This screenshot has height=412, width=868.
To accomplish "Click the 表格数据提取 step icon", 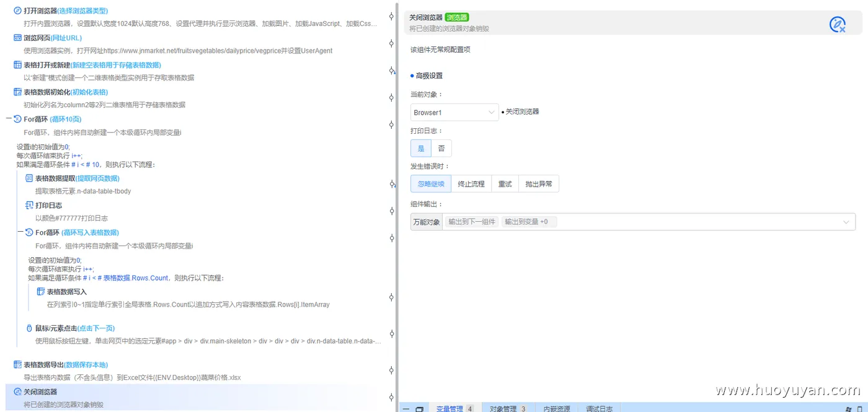I will coord(29,178).
